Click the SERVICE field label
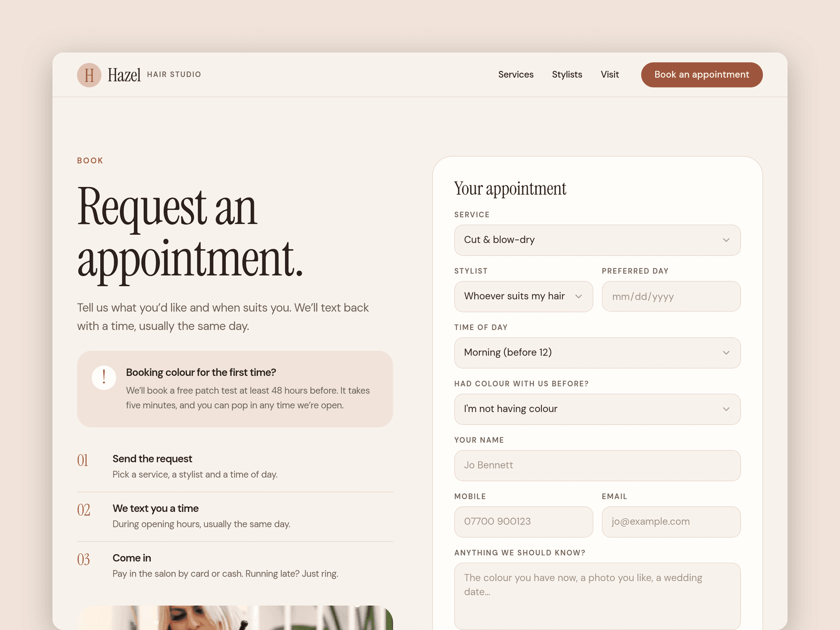 [x=472, y=215]
